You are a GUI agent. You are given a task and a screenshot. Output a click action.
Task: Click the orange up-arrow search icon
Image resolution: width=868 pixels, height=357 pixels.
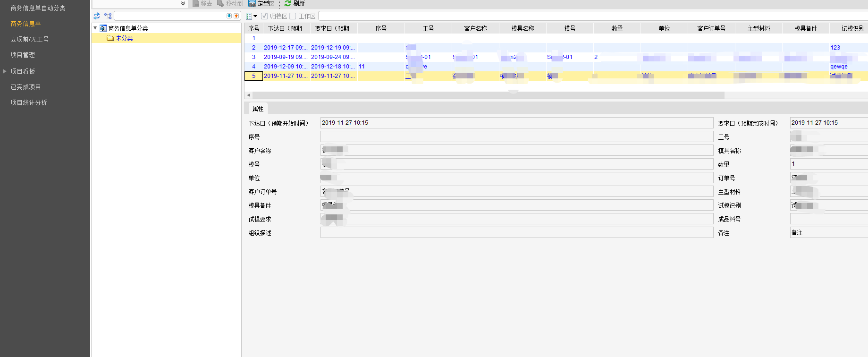[236, 16]
